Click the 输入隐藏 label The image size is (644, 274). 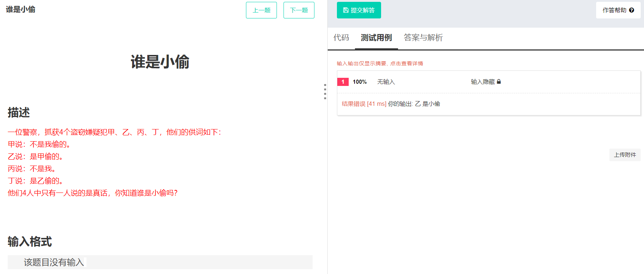click(x=483, y=82)
